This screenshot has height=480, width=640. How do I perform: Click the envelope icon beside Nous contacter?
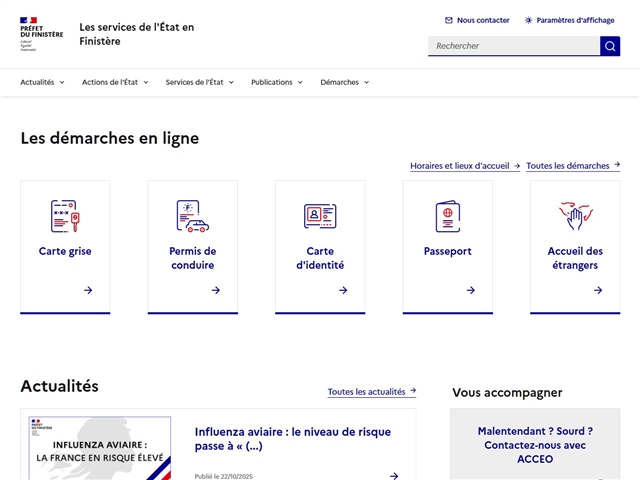pos(449,20)
